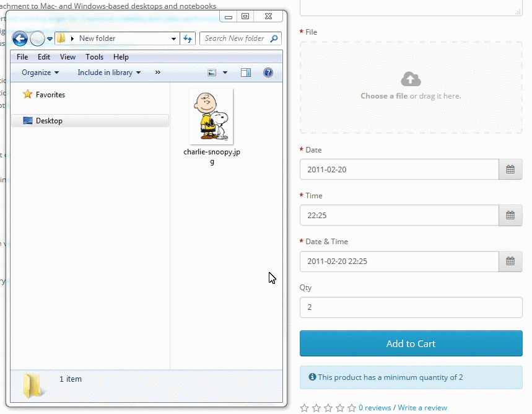Open Explorer help with the question mark icon
The image size is (532, 414).
268,73
